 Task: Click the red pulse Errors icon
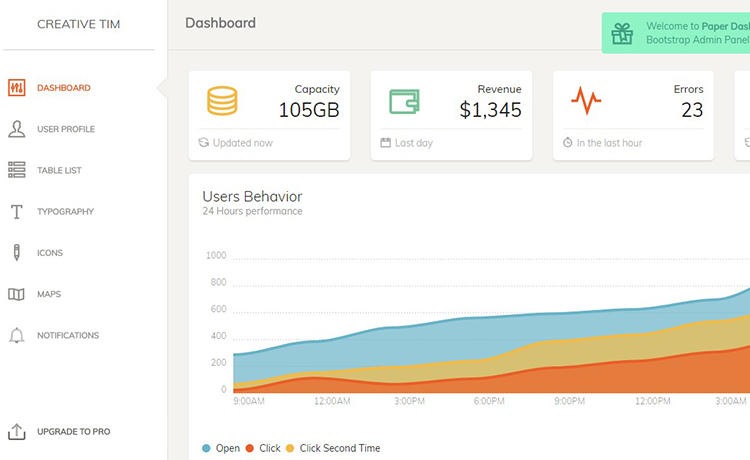pyautogui.click(x=586, y=100)
